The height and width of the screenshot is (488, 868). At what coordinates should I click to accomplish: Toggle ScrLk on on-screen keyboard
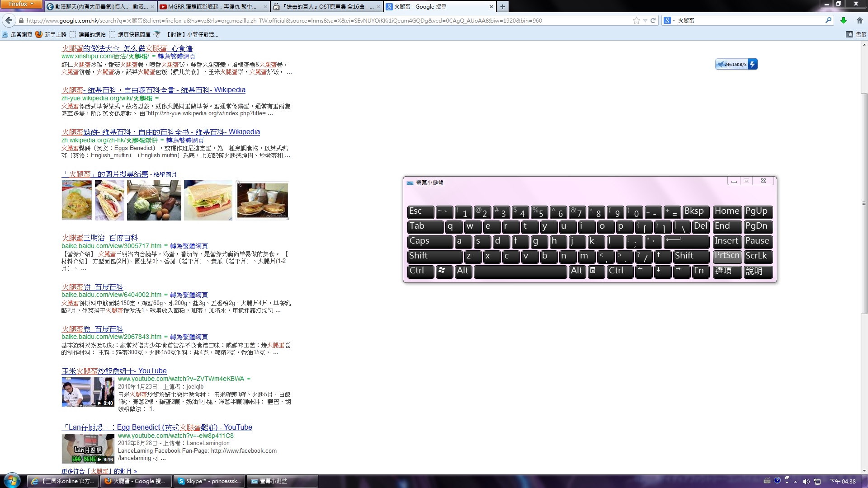(x=758, y=256)
